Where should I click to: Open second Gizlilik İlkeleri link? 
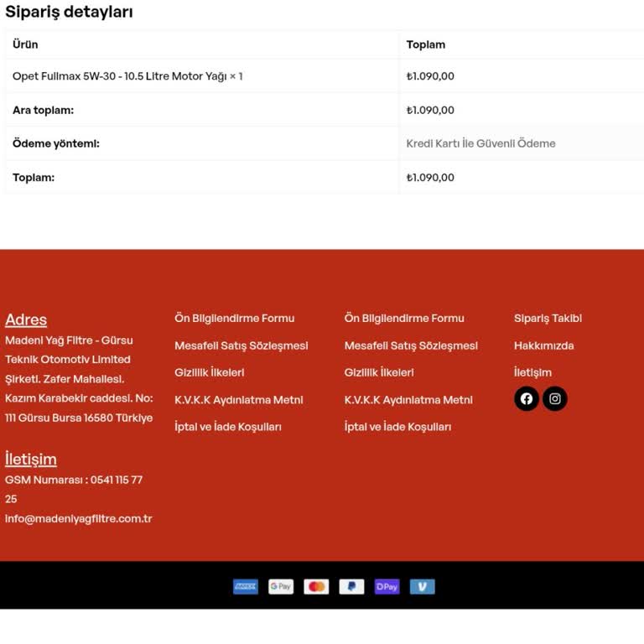pos(379,372)
